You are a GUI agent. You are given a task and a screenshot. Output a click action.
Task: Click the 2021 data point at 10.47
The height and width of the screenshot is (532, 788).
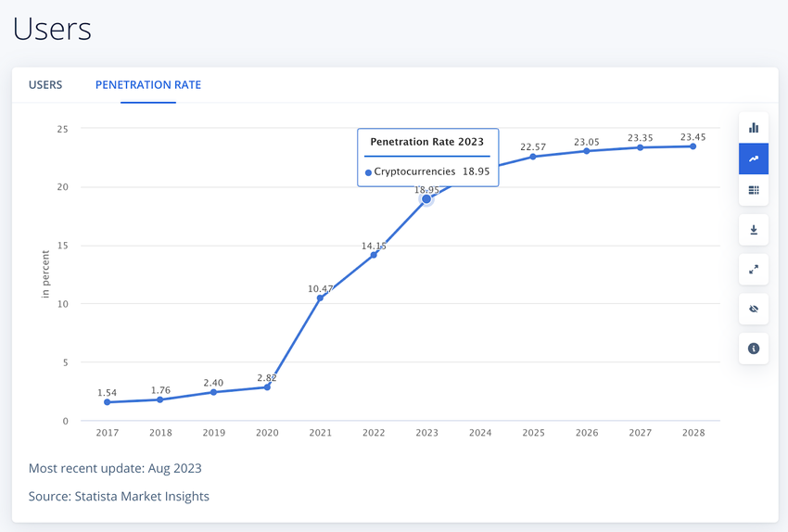coord(320,298)
